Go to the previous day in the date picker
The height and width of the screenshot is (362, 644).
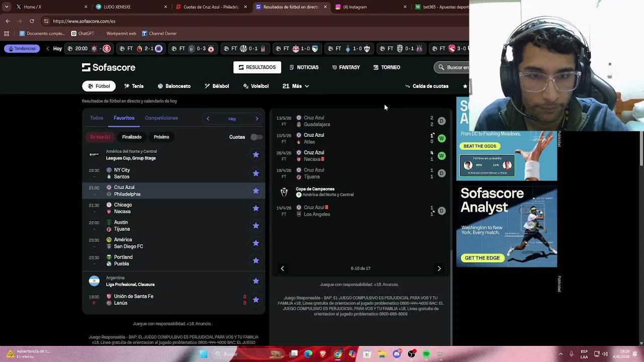coord(208,119)
